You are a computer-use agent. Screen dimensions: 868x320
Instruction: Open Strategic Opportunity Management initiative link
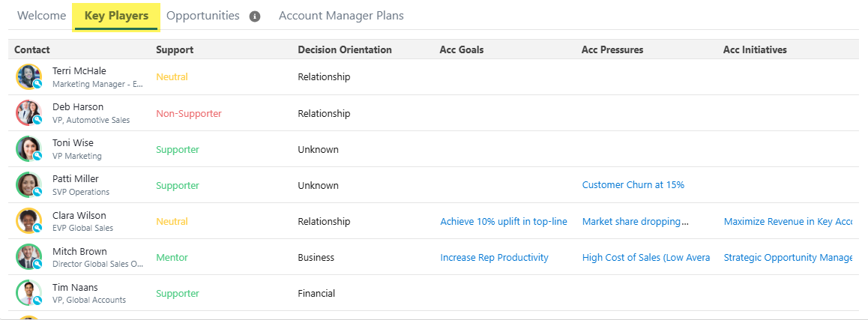point(788,258)
